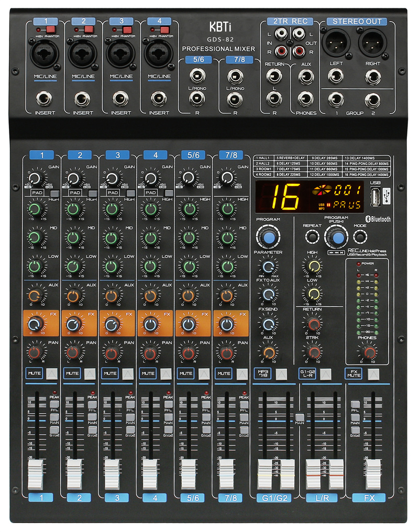Click the channel 4 LOW EQ knob
This screenshot has height=532, width=419.
click(x=150, y=267)
